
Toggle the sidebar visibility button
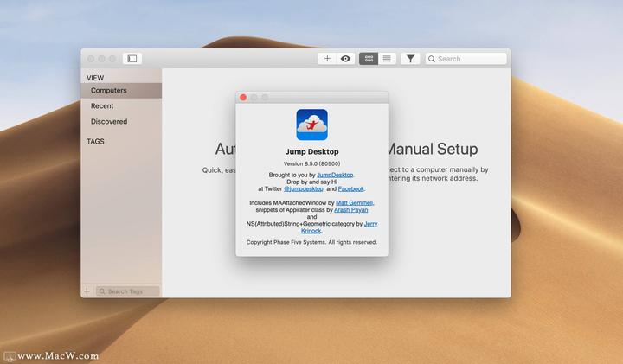click(132, 59)
